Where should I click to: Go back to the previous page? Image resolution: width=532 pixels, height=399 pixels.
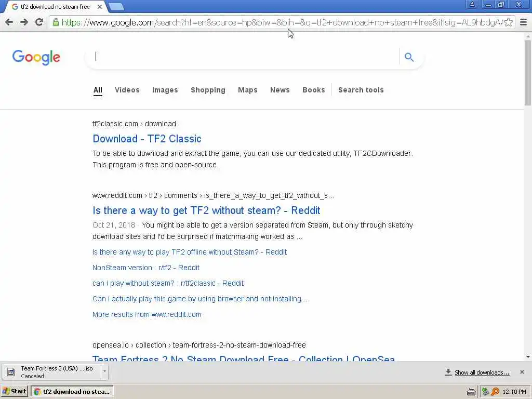coord(9,22)
